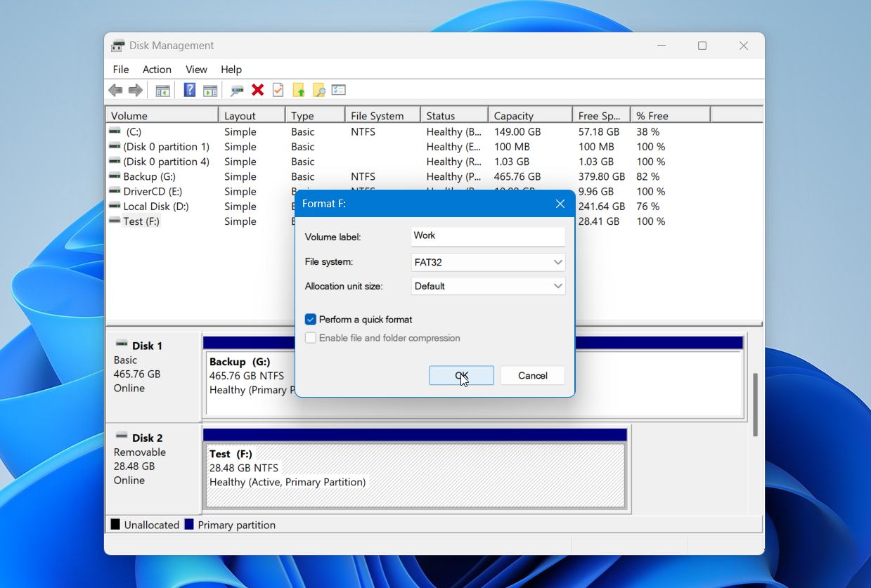The width and height of the screenshot is (871, 588).
Task: Sort by the Layout column header
Action: 252,115
